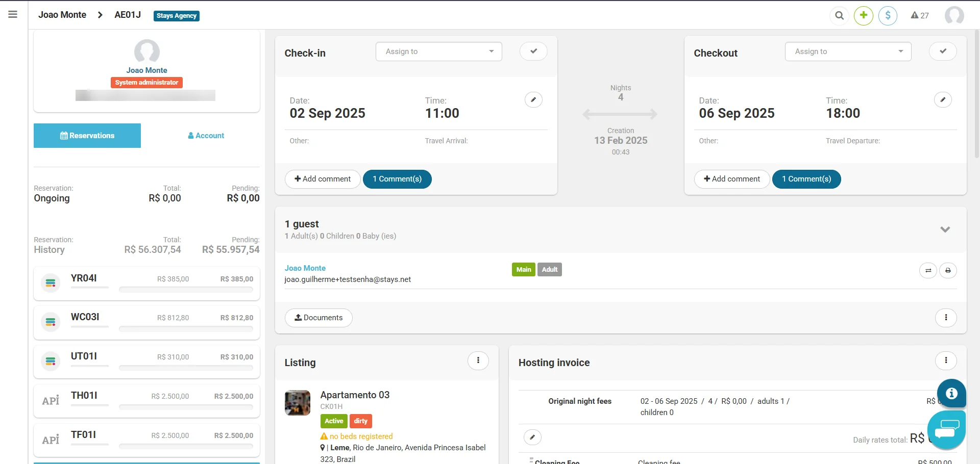The height and width of the screenshot is (464, 980).
Task: Print guest details for Joao Monte
Action: (948, 270)
